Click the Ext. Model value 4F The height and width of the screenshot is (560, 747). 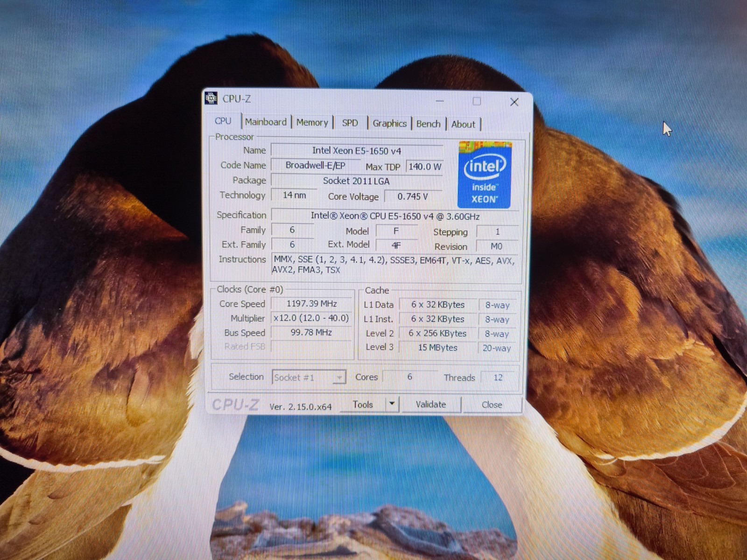(396, 245)
